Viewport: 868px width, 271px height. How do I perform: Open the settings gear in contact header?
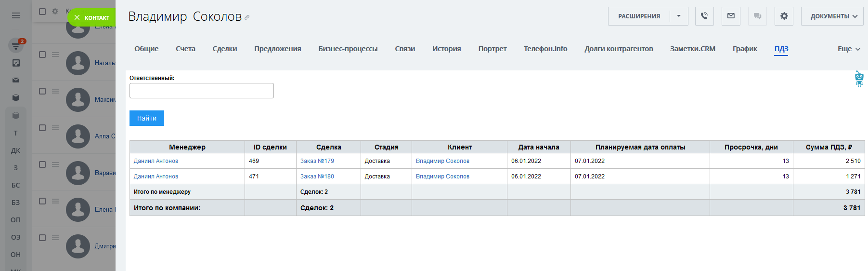tap(784, 16)
